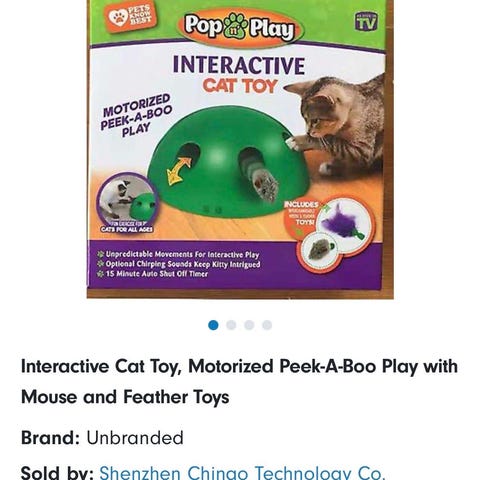Screen dimensions: 480x480
Task: Click the mouse popping out of dome
Action: point(264,185)
